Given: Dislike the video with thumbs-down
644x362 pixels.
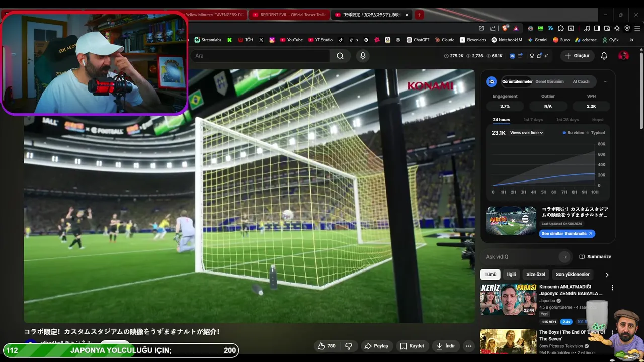Looking at the screenshot, I should (x=348, y=346).
